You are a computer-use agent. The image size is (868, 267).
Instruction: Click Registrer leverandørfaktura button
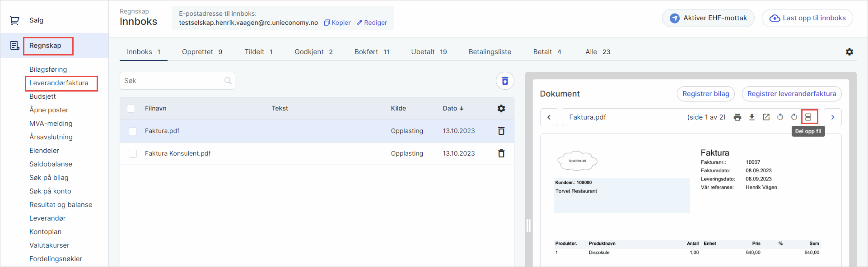pos(791,94)
